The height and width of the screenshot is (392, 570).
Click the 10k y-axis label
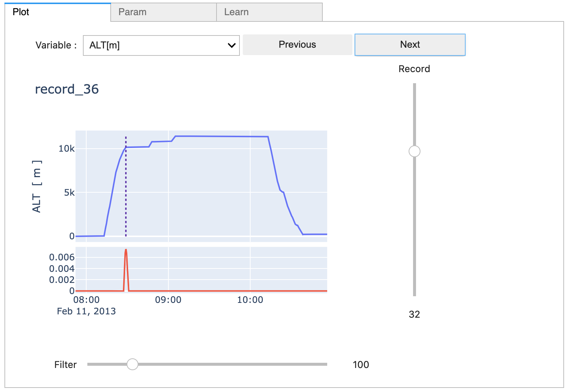coord(67,149)
